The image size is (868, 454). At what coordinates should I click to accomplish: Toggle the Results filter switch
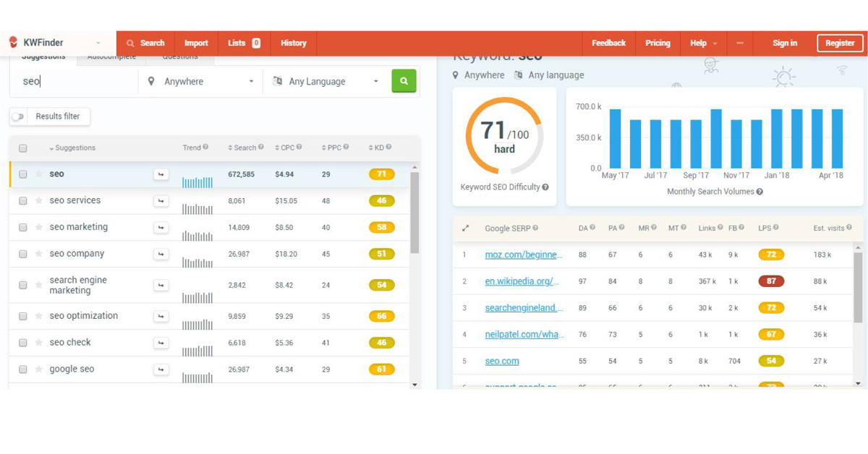pos(18,116)
